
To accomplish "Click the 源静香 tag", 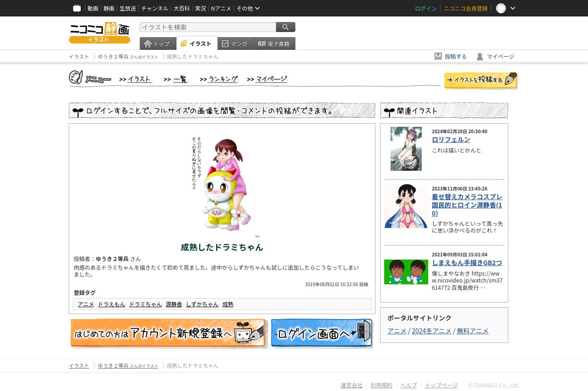I will [174, 304].
